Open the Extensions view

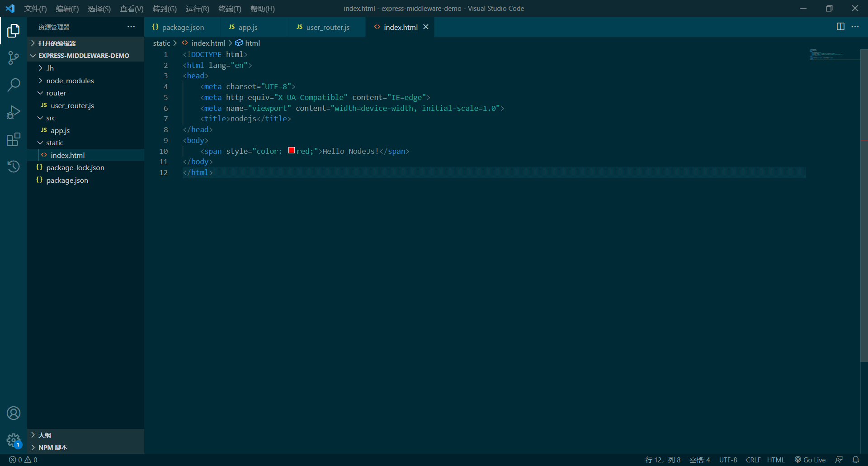(x=14, y=139)
